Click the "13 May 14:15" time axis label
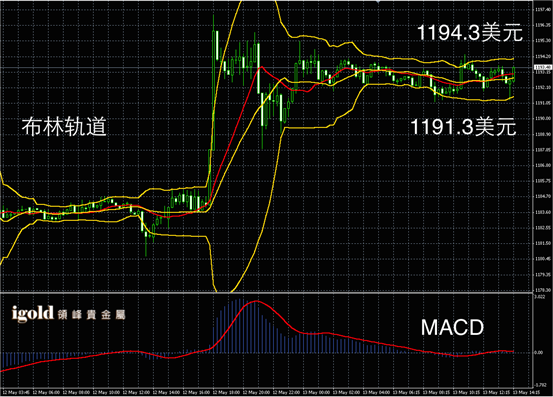553x397 pixels. point(526,392)
